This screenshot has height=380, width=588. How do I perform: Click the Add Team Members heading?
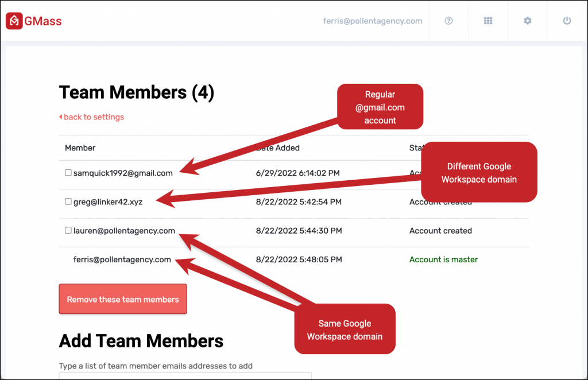(141, 341)
